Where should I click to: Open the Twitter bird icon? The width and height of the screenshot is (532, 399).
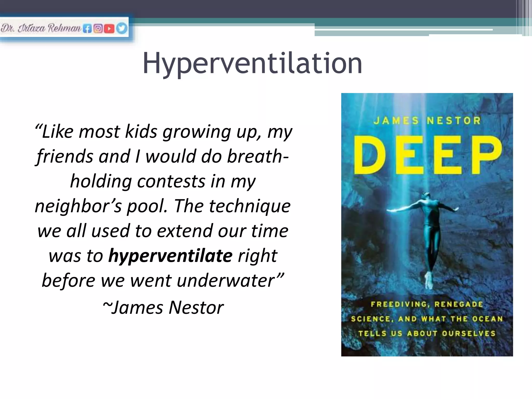tap(121, 28)
